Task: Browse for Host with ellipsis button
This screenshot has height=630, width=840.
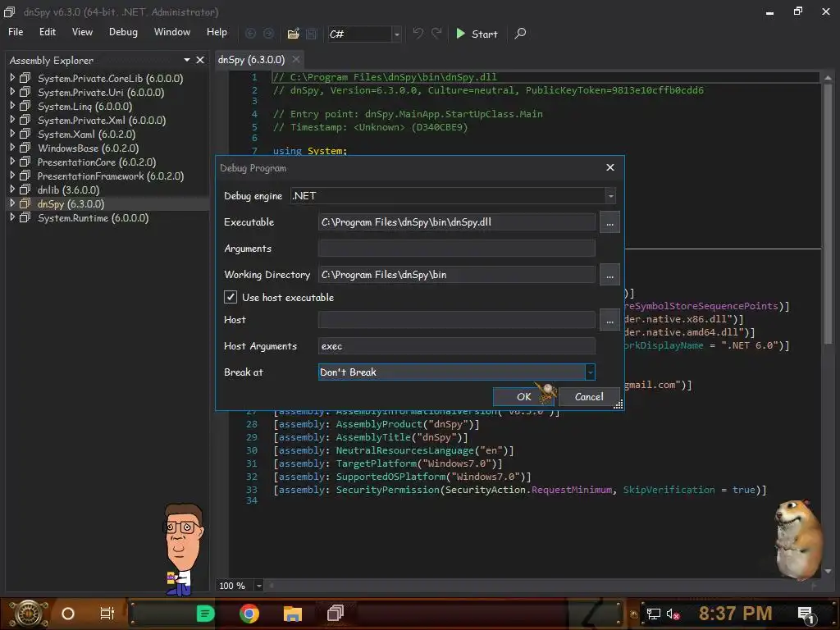Action: 609,320
